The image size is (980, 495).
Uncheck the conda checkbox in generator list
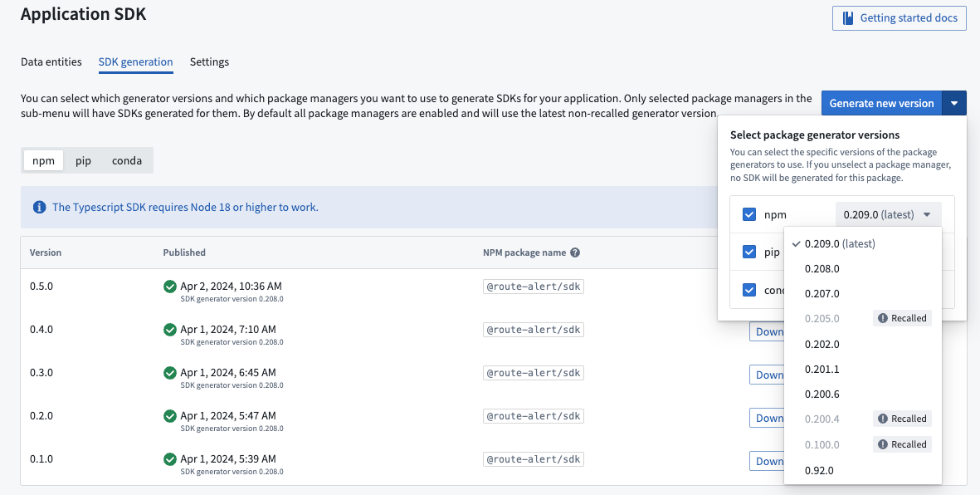749,290
